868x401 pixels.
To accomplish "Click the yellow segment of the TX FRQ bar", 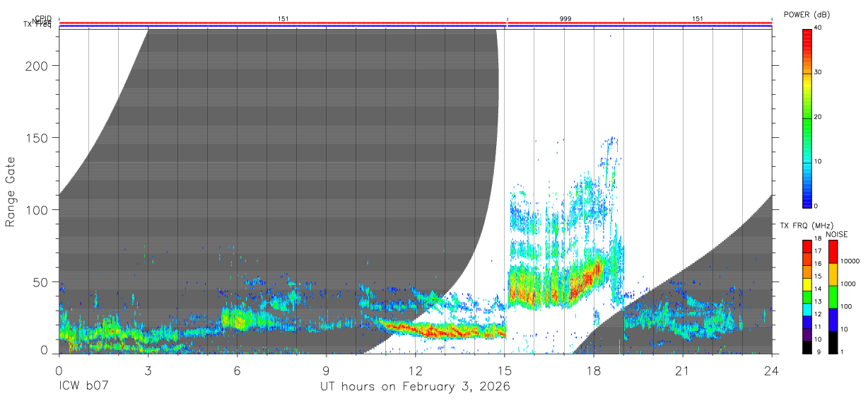I will tap(807, 284).
